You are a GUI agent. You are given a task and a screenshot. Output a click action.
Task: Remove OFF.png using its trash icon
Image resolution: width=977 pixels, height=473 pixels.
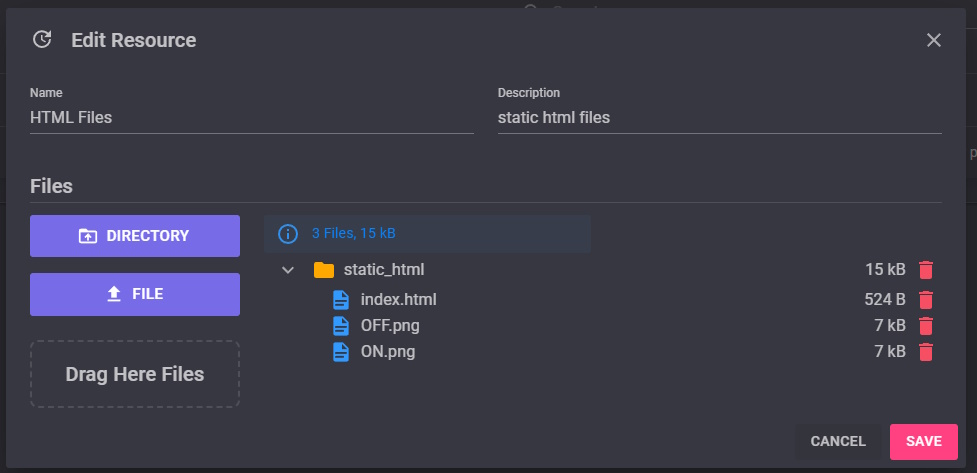(x=926, y=325)
